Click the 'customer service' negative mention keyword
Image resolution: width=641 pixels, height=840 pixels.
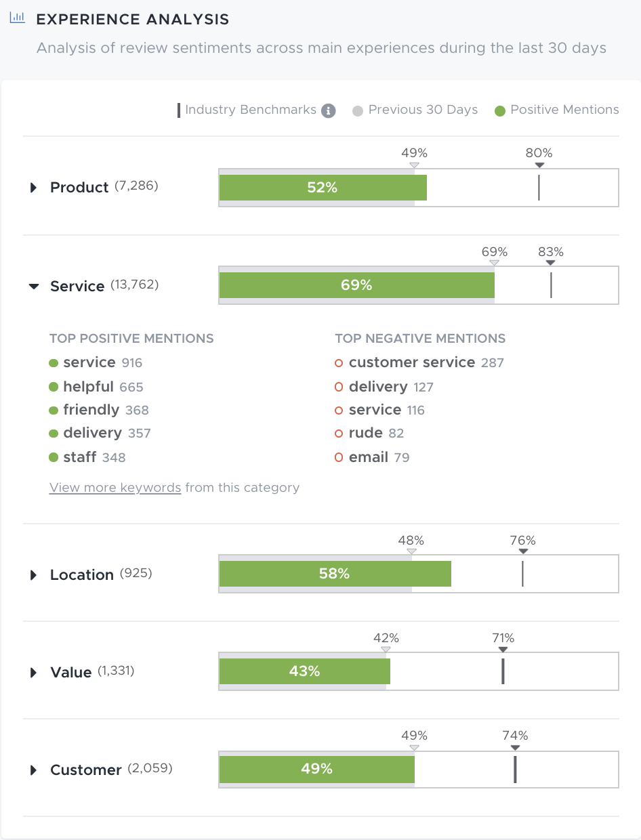(411, 362)
